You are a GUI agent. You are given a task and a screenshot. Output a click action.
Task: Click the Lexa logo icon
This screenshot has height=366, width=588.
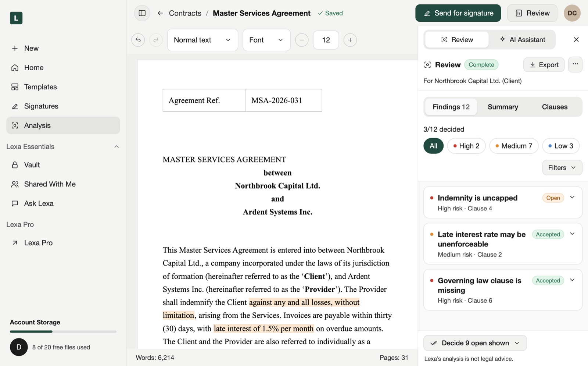point(16,18)
